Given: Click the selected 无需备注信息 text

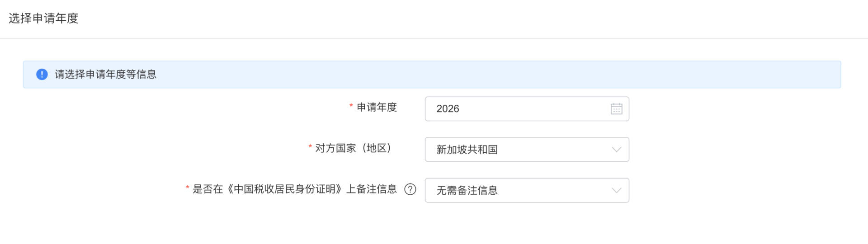Looking at the screenshot, I should pos(467,190).
